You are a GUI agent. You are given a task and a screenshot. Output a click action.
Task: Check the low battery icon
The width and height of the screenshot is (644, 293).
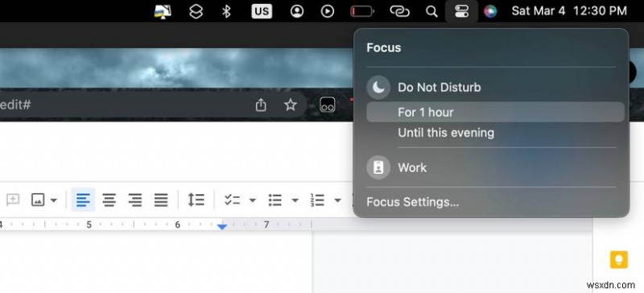click(361, 11)
